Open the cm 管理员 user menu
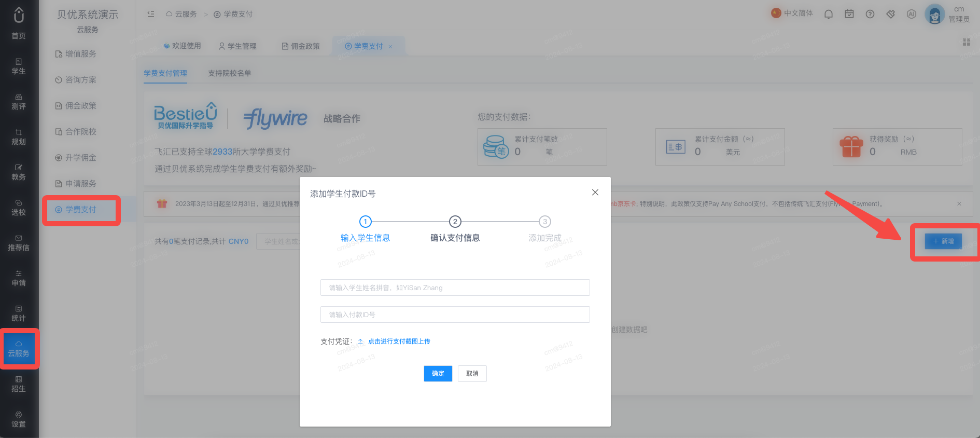Viewport: 980px width, 438px height. (x=948, y=14)
